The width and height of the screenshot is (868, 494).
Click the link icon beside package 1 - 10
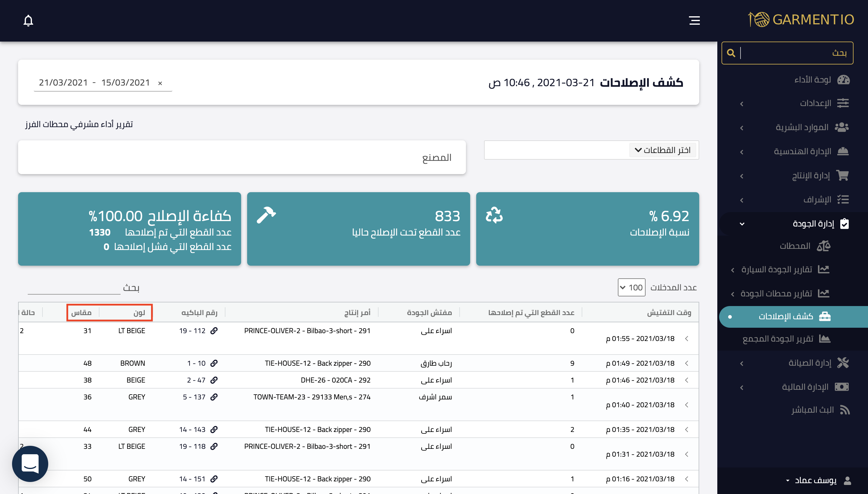(x=214, y=363)
